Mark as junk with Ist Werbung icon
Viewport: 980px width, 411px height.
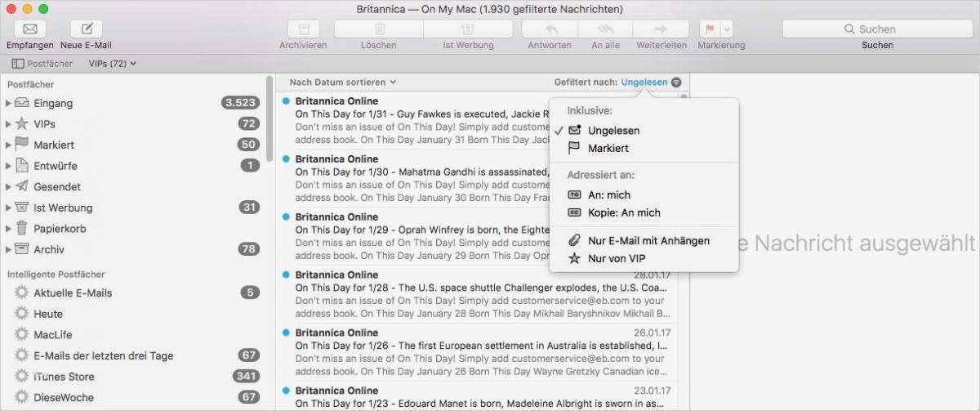pos(468,29)
